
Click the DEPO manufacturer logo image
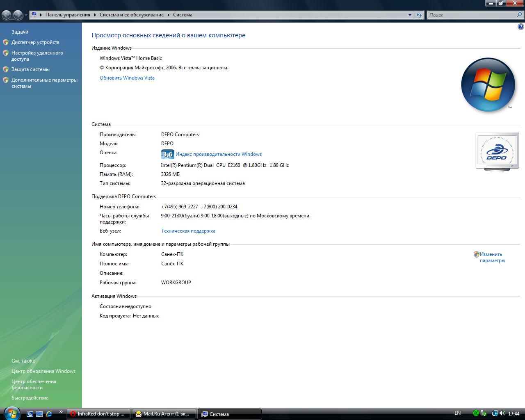(x=497, y=151)
